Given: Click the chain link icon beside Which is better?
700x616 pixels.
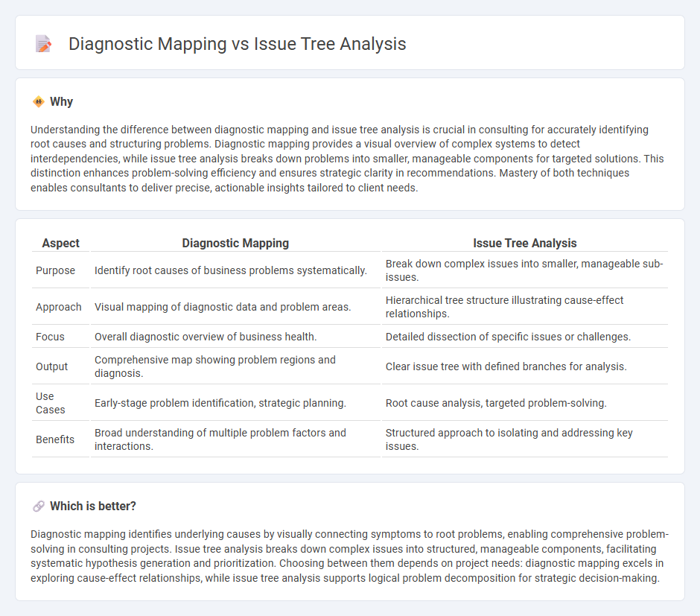Looking at the screenshot, I should (39, 507).
